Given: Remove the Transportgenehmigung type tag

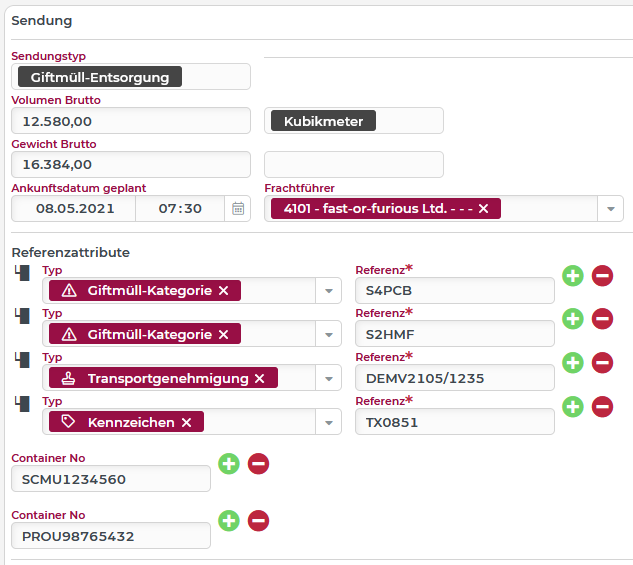Looking at the screenshot, I should tap(260, 378).
